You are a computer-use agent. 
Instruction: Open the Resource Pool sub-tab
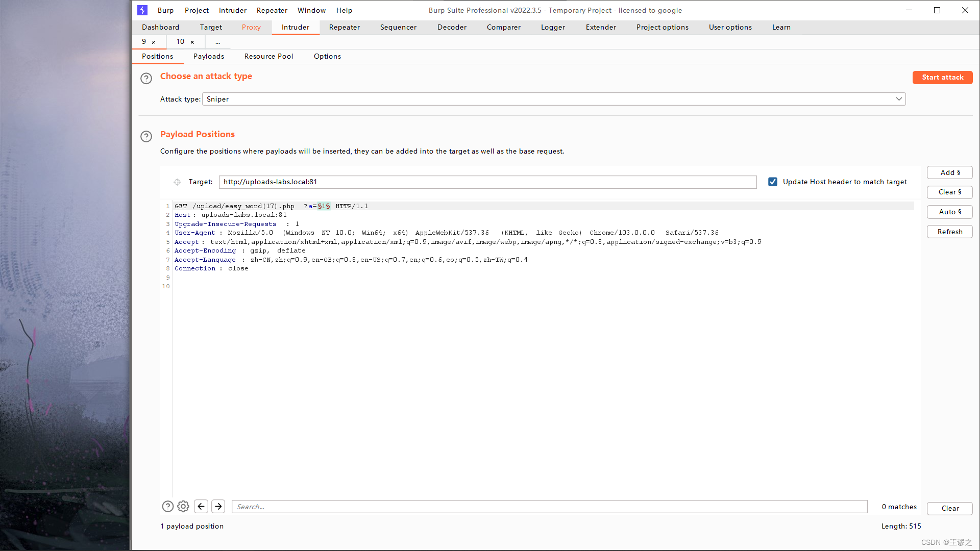[x=268, y=56]
